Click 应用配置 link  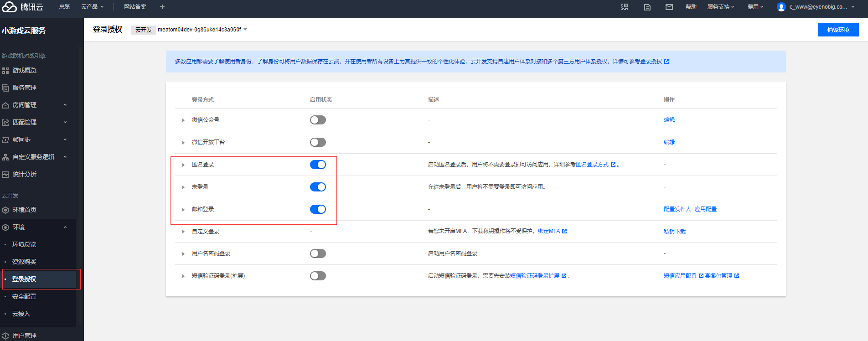(706, 209)
